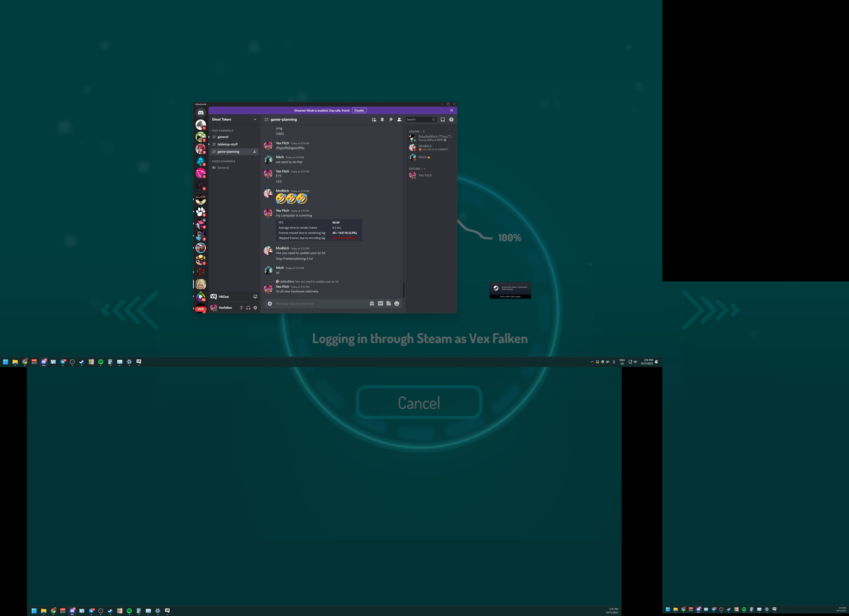Open the emoji picker
This screenshot has height=616, width=849.
click(397, 303)
